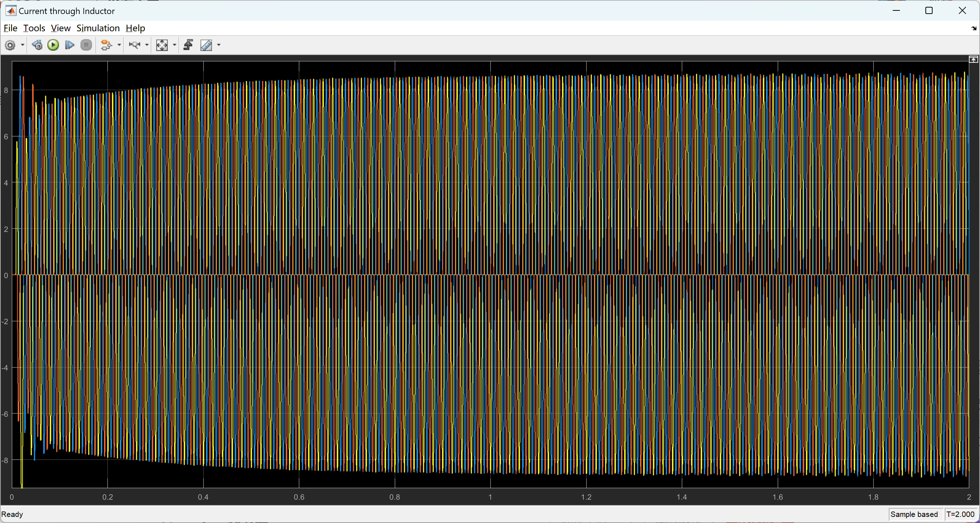This screenshot has width=980, height=523.
Task: Expand the Scale axes dropdown arrow
Action: [x=175, y=45]
